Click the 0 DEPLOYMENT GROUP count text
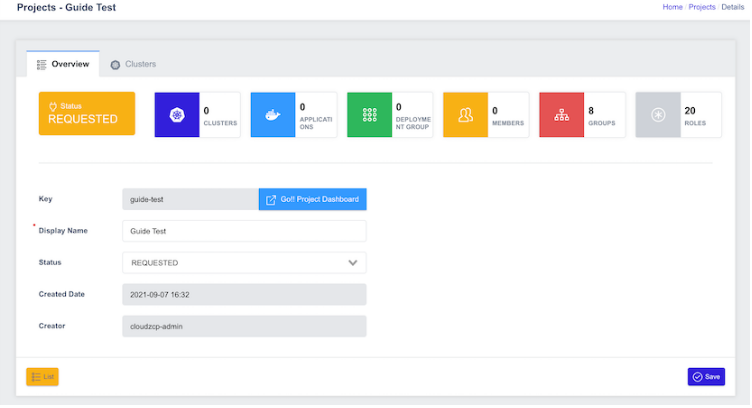This screenshot has height=408, width=752. coord(413,116)
